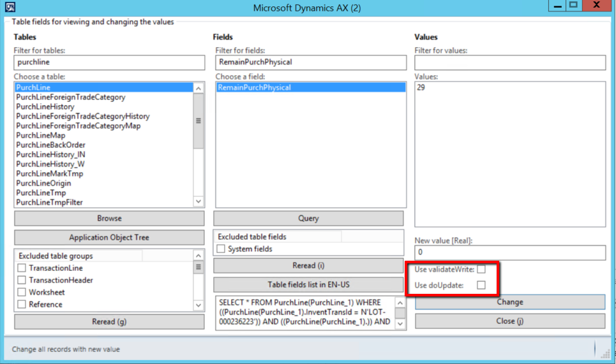
Task: Select PurchLineHistory table row
Action: [104, 106]
